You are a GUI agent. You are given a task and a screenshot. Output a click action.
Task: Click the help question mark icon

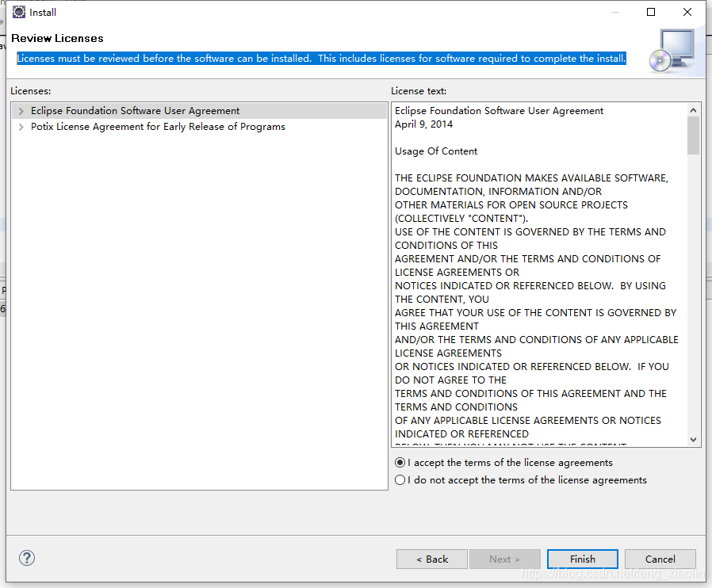(x=27, y=558)
